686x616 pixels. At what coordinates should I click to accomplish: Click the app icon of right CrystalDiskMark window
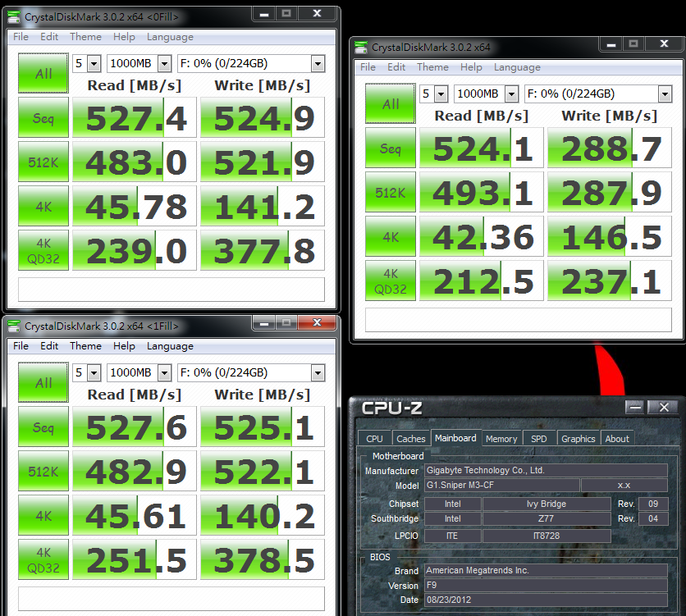[361, 48]
